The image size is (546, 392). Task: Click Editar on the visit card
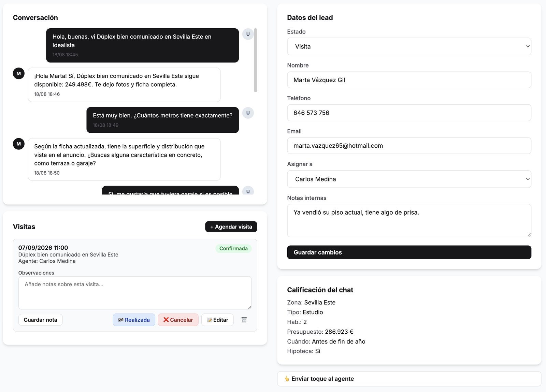[217, 320]
